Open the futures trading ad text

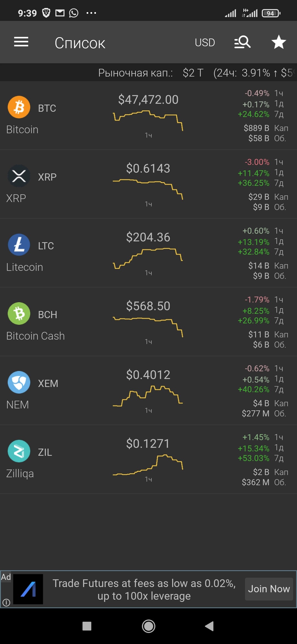tap(144, 590)
